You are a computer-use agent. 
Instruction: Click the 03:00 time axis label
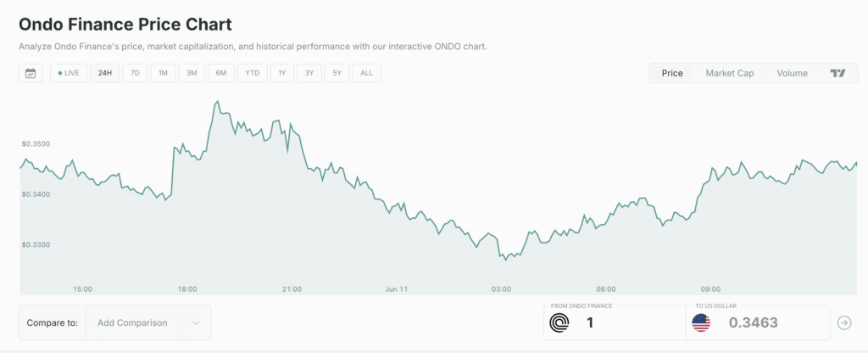tap(502, 289)
